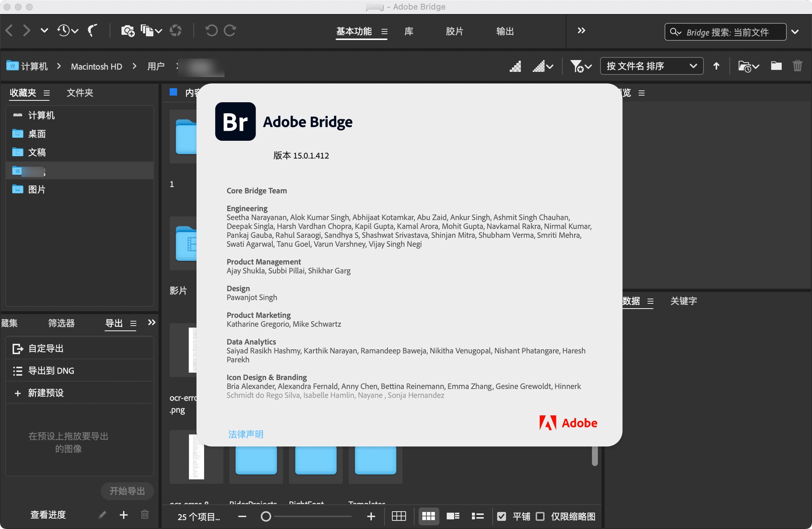Click the Bridge search field
The width and height of the screenshot is (812, 529).
[x=725, y=32]
